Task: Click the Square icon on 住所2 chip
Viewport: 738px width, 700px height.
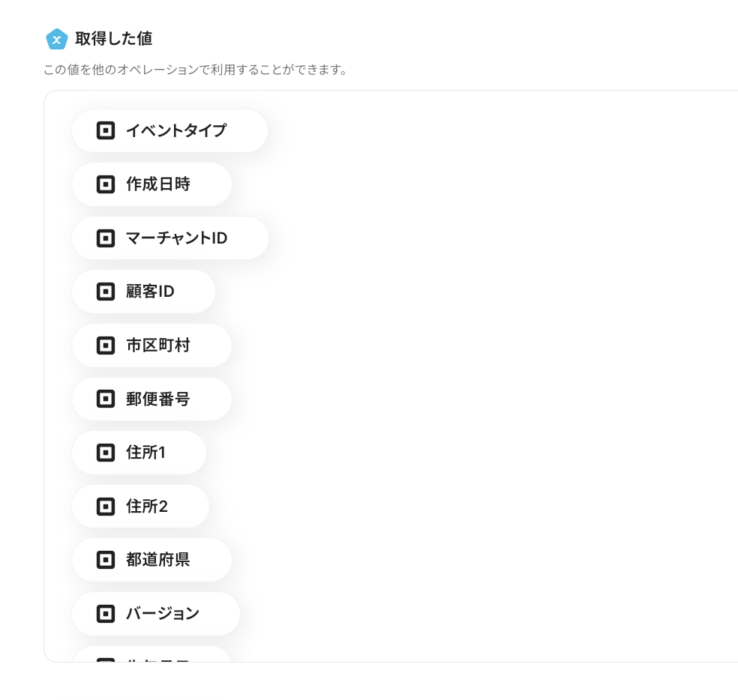Action: [106, 507]
